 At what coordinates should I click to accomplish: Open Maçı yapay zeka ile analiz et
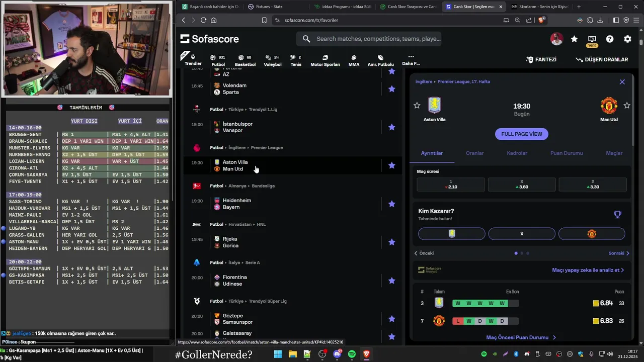[588, 270]
